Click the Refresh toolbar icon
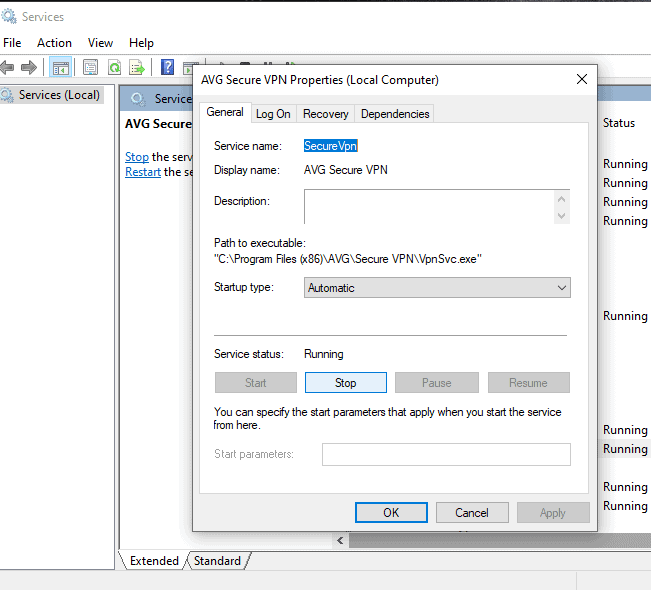Screen dimensions: 651x590 pyautogui.click(x=114, y=68)
